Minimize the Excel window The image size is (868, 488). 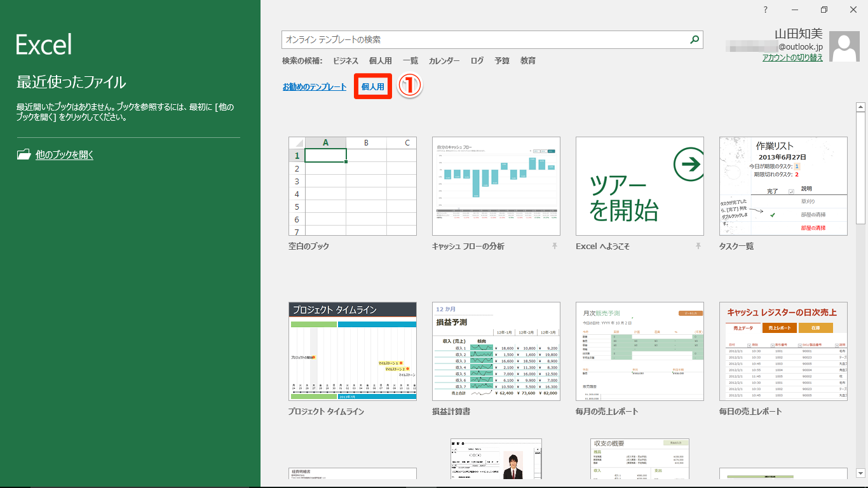[795, 9]
